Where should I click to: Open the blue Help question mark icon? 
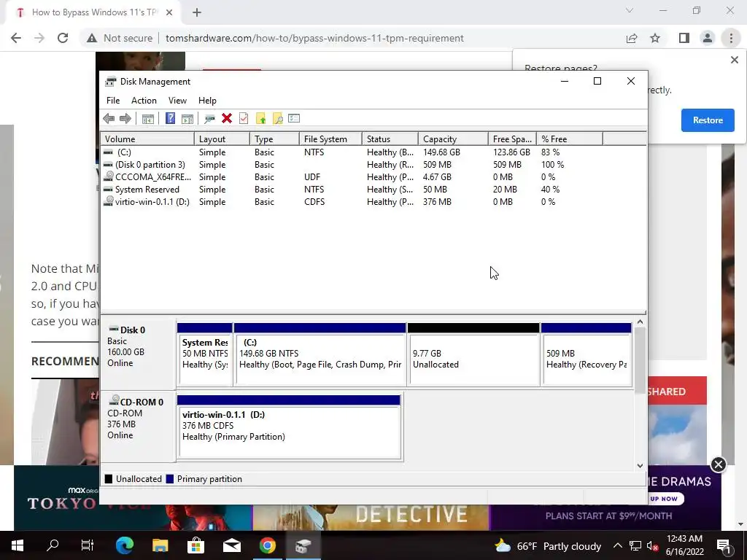[170, 119]
